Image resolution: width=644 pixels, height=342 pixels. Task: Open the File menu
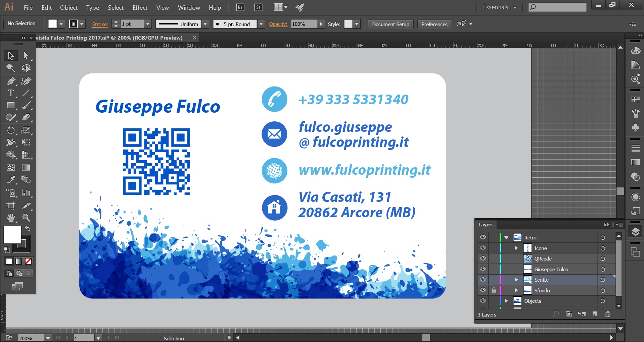coord(28,7)
